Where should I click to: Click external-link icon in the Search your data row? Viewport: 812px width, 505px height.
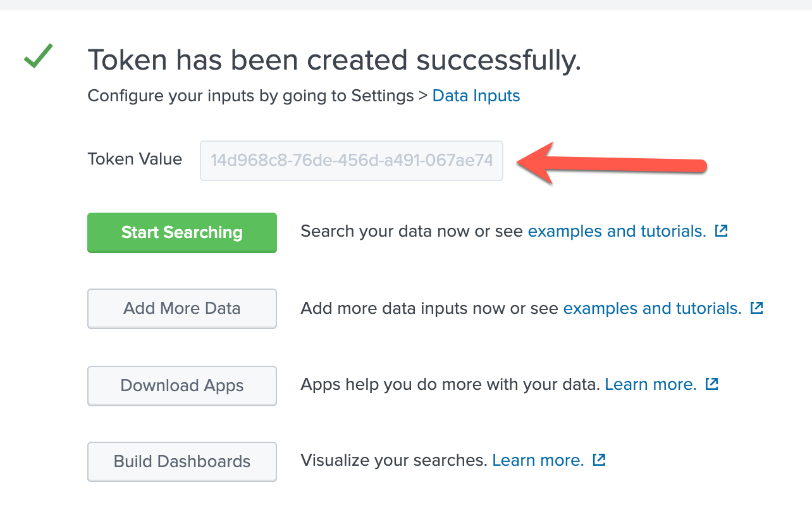click(721, 231)
